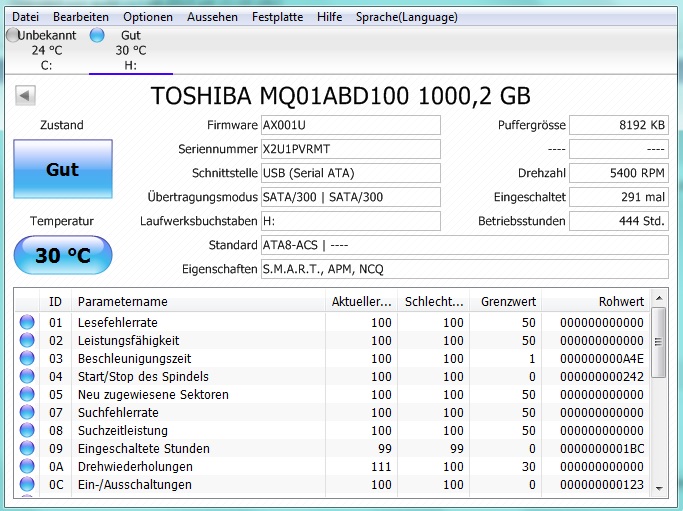This screenshot has height=511, width=683.
Task: Click the Puffergrösse value 8192 KB
Action: click(619, 125)
